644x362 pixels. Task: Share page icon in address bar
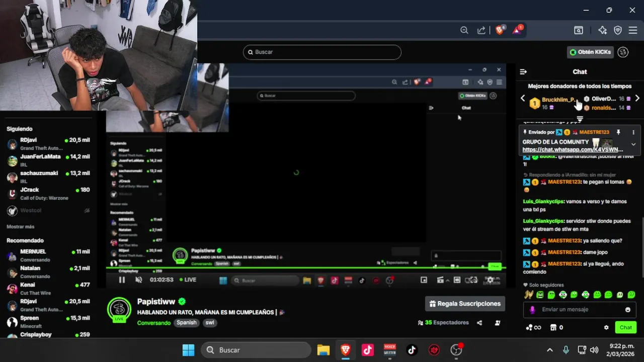(x=481, y=30)
